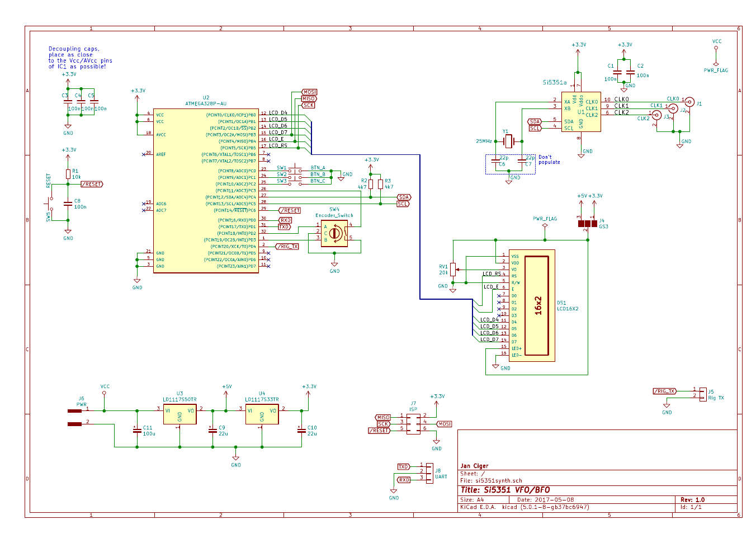Select the 22u capacitor symbol C9
756x543 pixels.
[212, 430]
